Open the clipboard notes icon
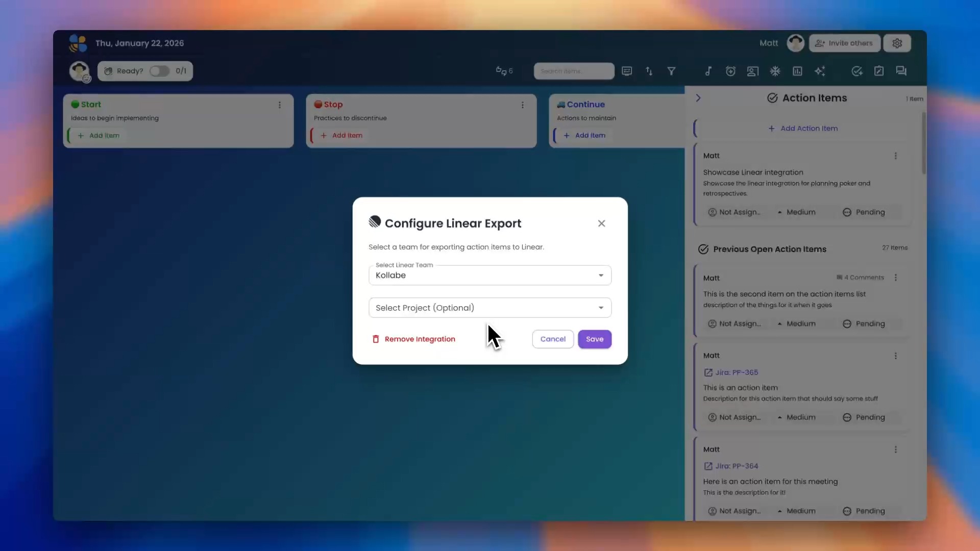The height and width of the screenshot is (551, 980). 879,71
